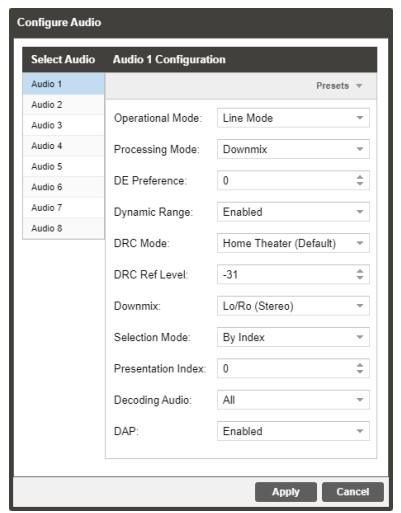The height and width of the screenshot is (513, 401).
Task: Click into the DRC Ref Level field
Action: tap(286, 274)
